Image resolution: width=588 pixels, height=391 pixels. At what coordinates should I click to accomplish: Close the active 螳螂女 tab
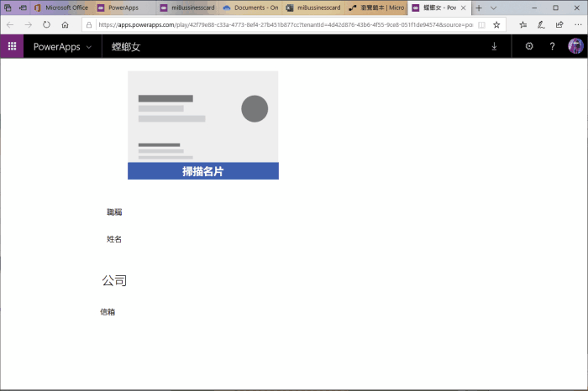tap(464, 8)
